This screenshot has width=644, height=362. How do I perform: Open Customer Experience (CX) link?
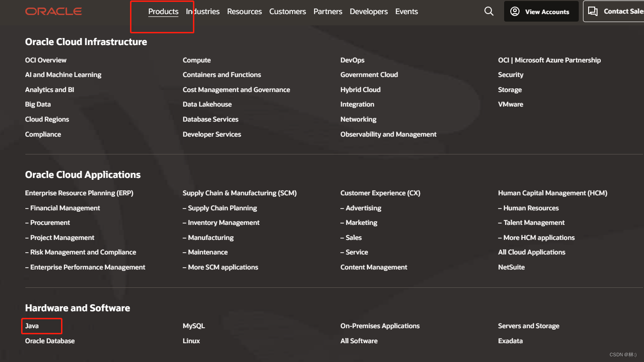coord(380,193)
